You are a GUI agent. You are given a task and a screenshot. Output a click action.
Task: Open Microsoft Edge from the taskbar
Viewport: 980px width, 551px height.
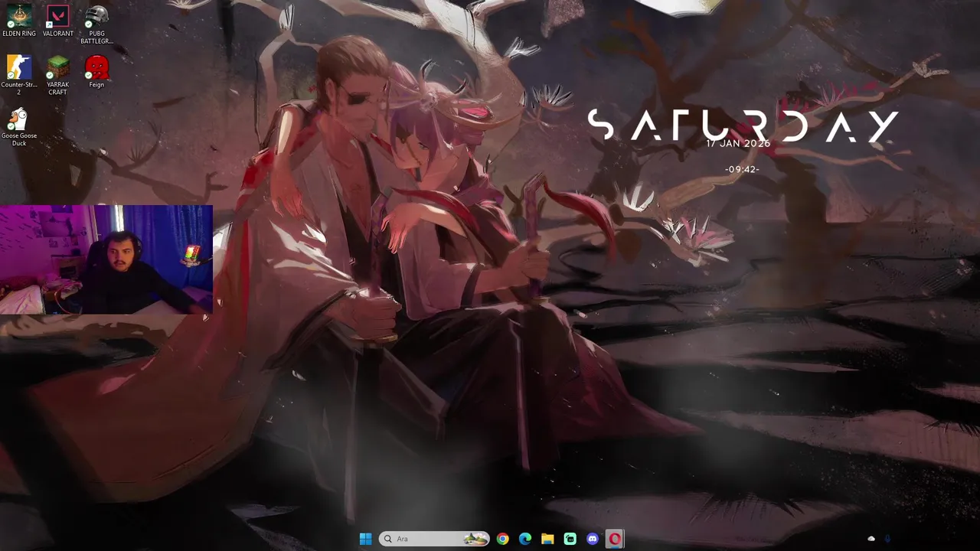pyautogui.click(x=525, y=539)
